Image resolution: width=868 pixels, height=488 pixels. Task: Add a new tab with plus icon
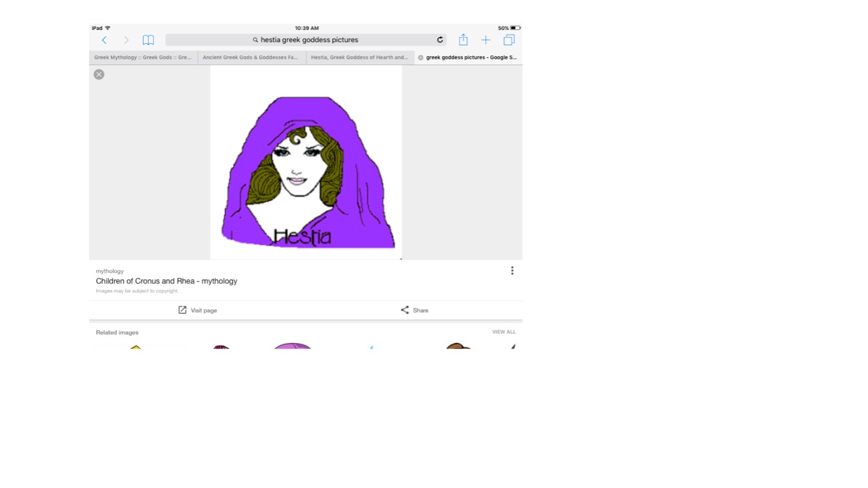point(485,40)
